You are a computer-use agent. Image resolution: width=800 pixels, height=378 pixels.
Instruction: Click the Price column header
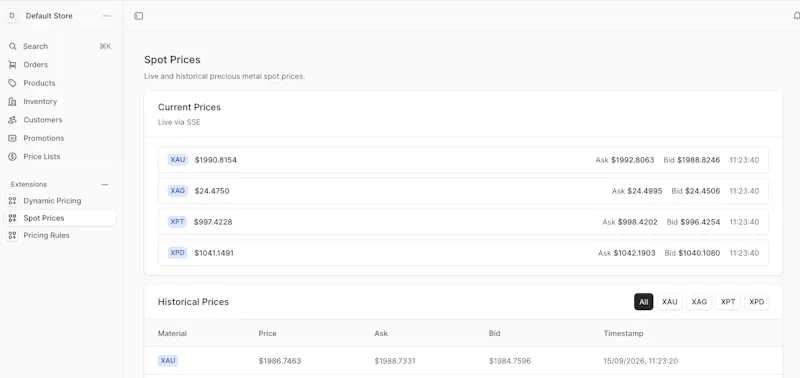(x=267, y=334)
